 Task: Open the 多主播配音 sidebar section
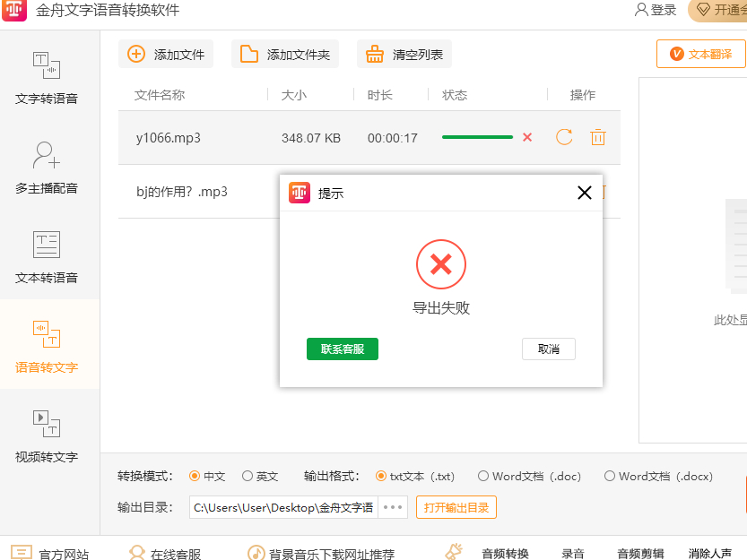[47, 168]
